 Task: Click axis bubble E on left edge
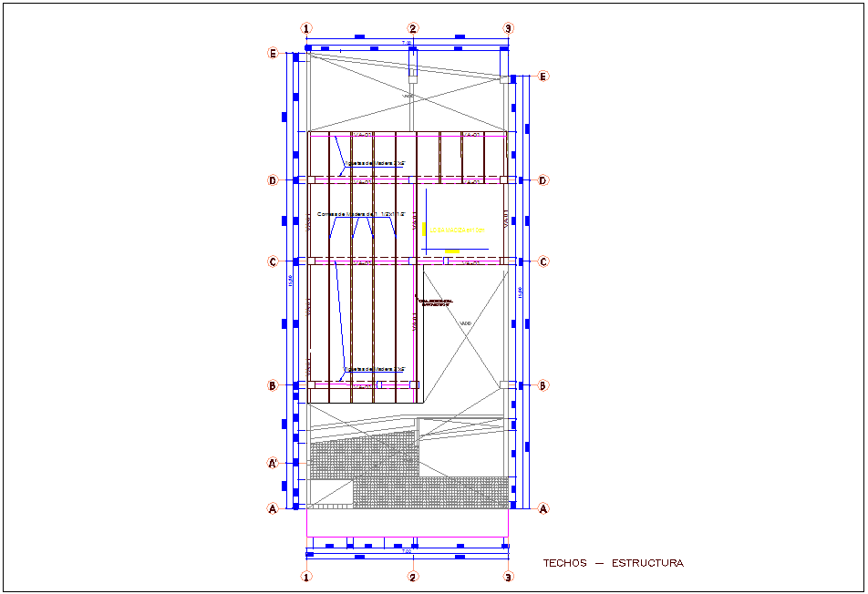point(273,55)
